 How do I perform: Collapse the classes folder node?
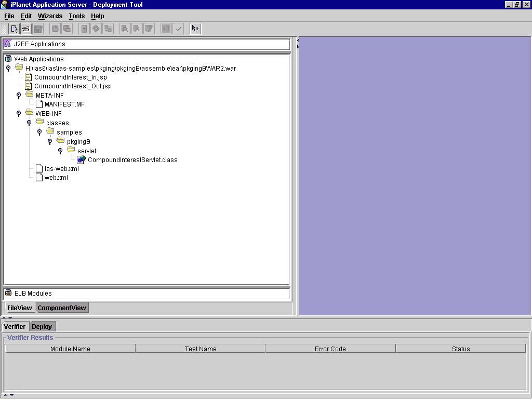(29, 123)
